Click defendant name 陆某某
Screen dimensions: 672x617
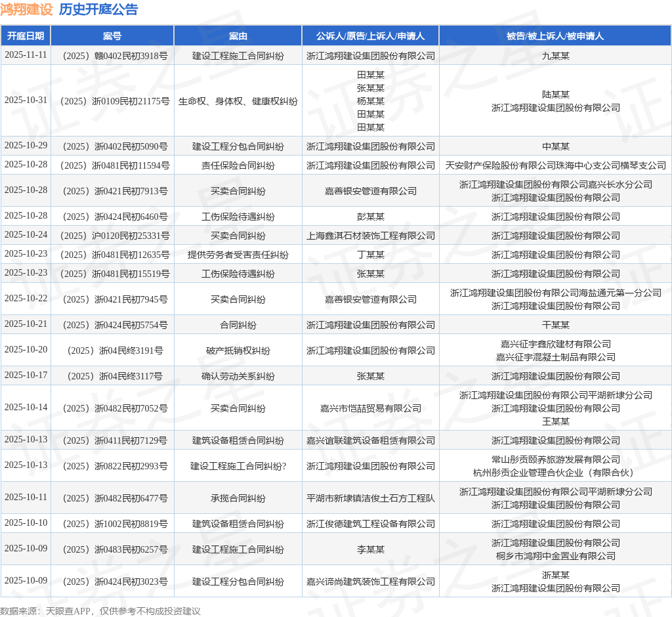click(555, 95)
